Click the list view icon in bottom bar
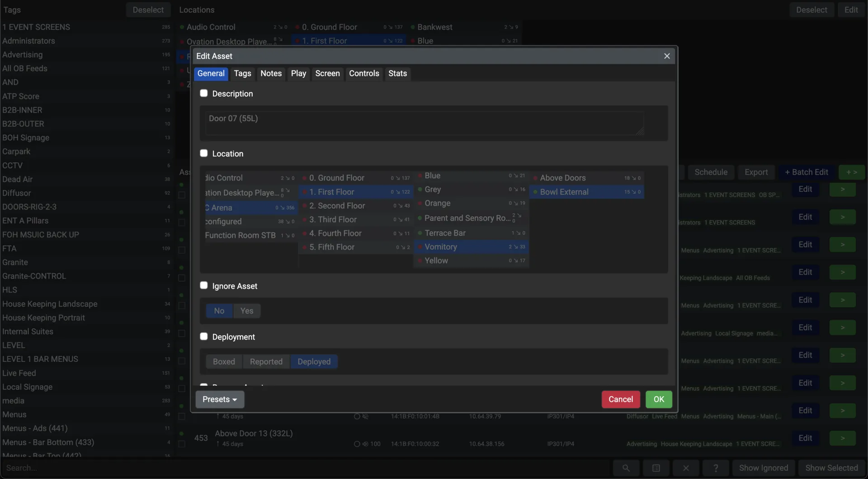 pos(656,468)
